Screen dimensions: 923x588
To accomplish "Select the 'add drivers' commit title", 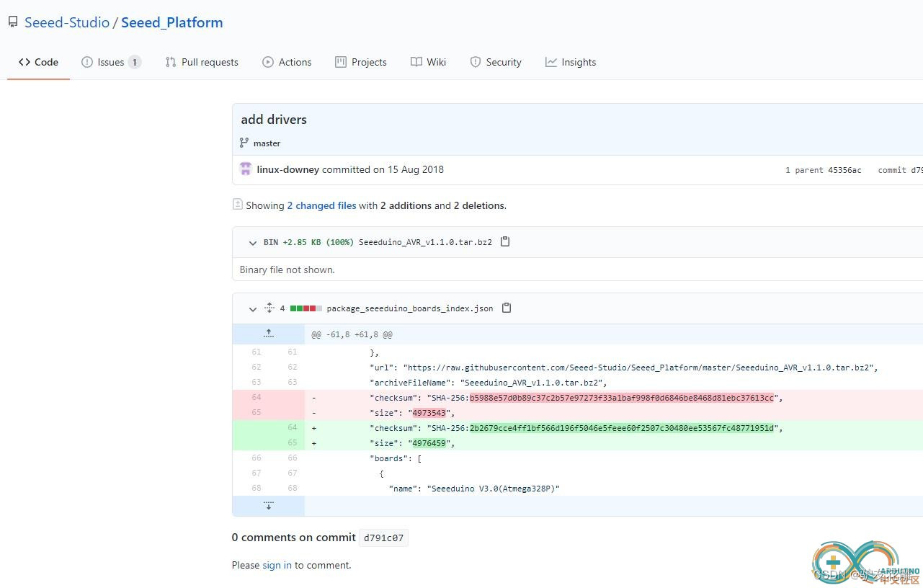I will tap(274, 120).
